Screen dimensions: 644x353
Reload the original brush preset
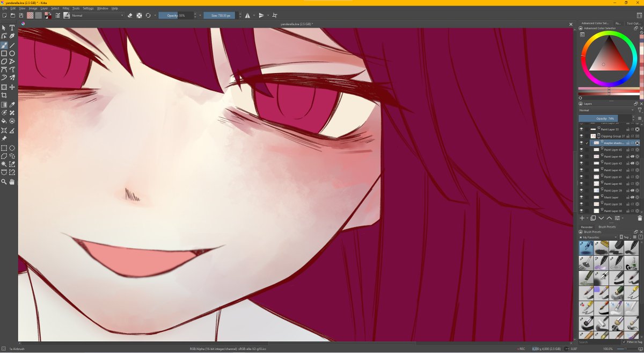148,16
